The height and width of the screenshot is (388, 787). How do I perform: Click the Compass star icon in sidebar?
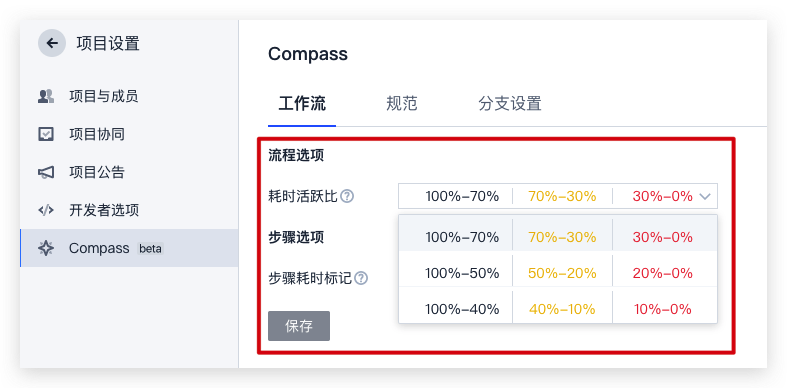pos(46,248)
